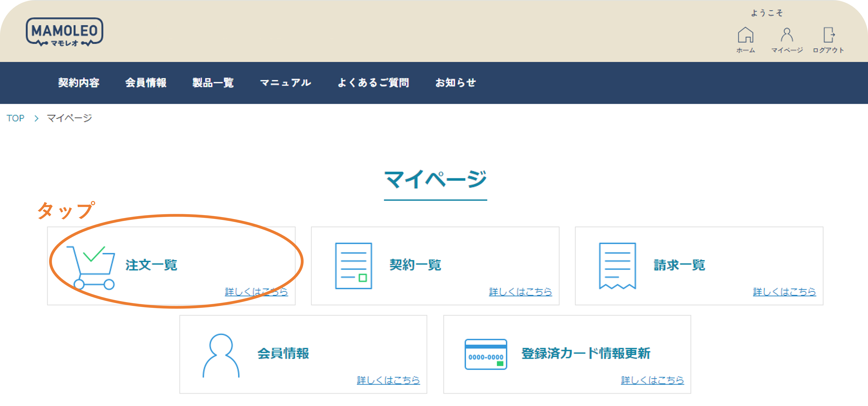The height and width of the screenshot is (406, 868).
Task: Click the TOP breadcrumb link
Action: pos(16,118)
